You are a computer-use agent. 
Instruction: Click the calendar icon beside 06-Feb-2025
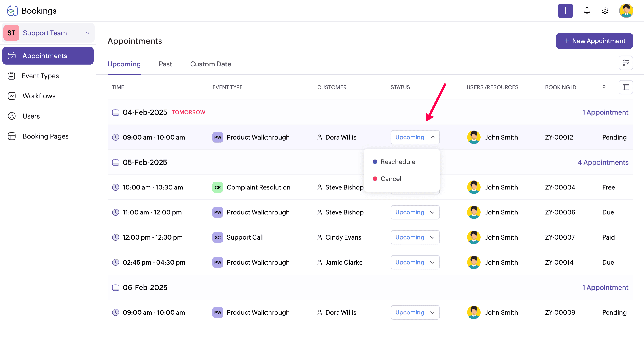click(116, 287)
